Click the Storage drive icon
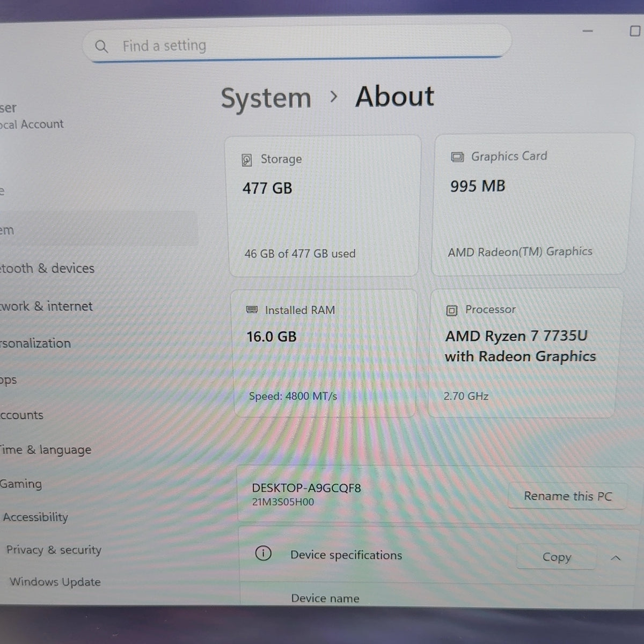This screenshot has width=644, height=644. 247,160
